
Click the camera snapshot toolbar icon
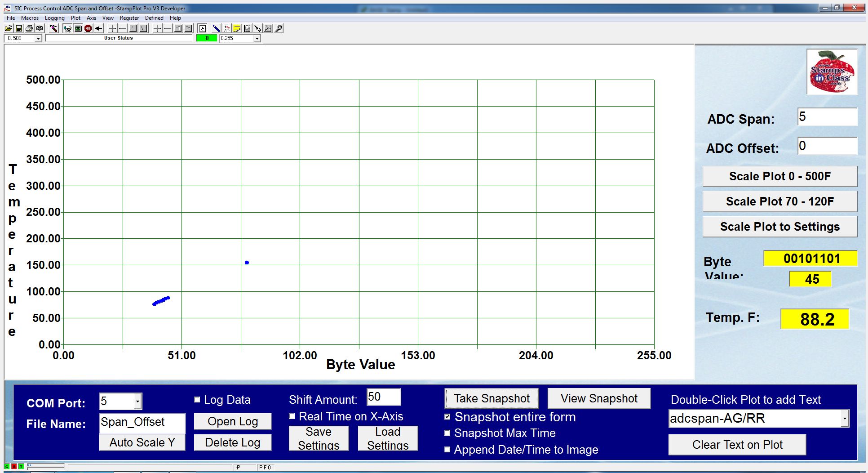(x=40, y=28)
